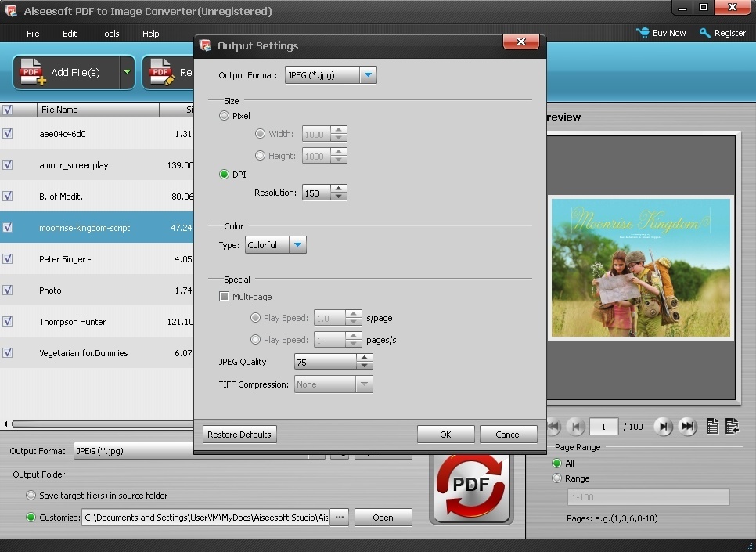Open the File menu
Image resolution: width=756 pixels, height=552 pixels.
[x=33, y=34]
